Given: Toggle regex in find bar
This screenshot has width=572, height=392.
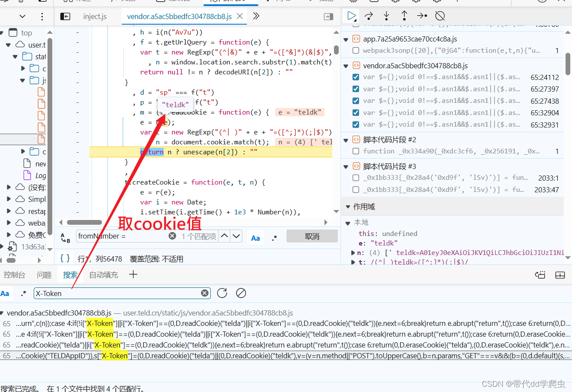Looking at the screenshot, I should pyautogui.click(x=274, y=238).
